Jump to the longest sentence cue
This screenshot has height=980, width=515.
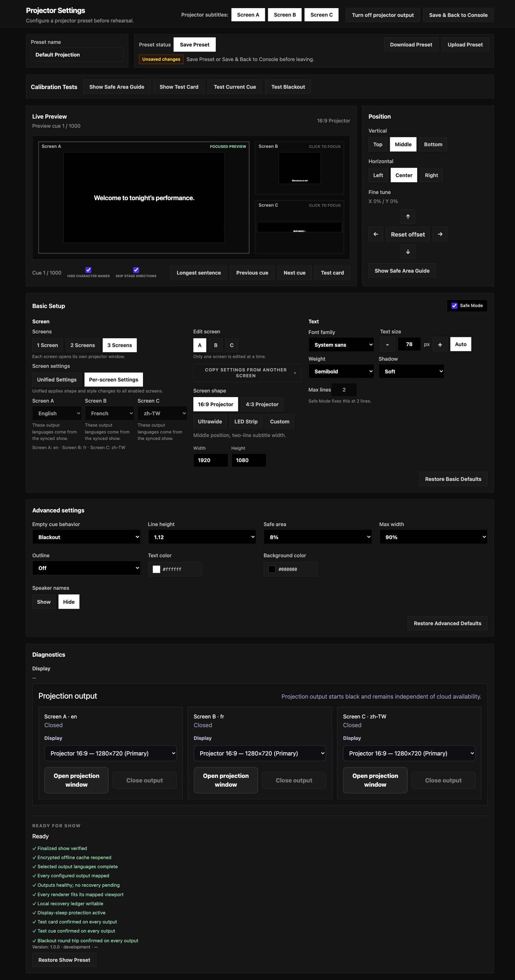point(199,273)
